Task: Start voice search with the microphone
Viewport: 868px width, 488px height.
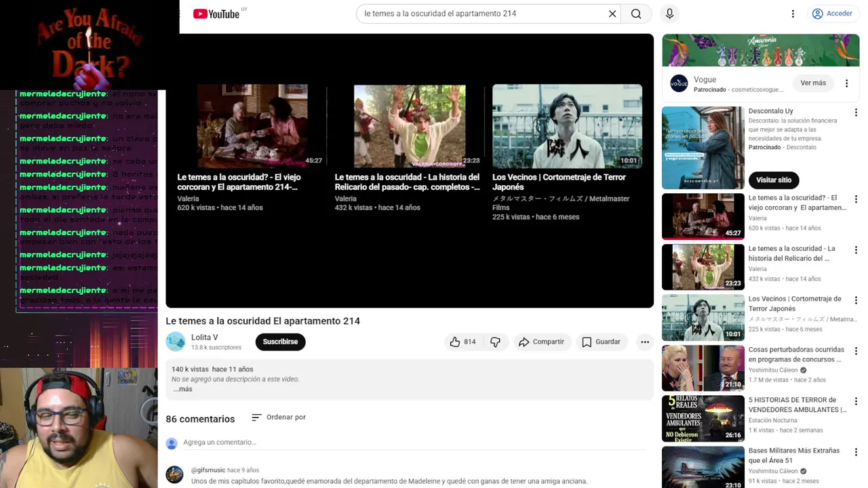Action: pos(670,14)
